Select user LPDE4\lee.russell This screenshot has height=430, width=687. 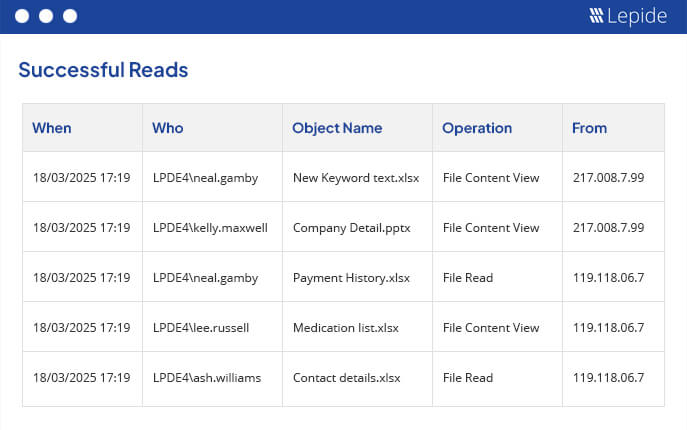[x=201, y=327]
